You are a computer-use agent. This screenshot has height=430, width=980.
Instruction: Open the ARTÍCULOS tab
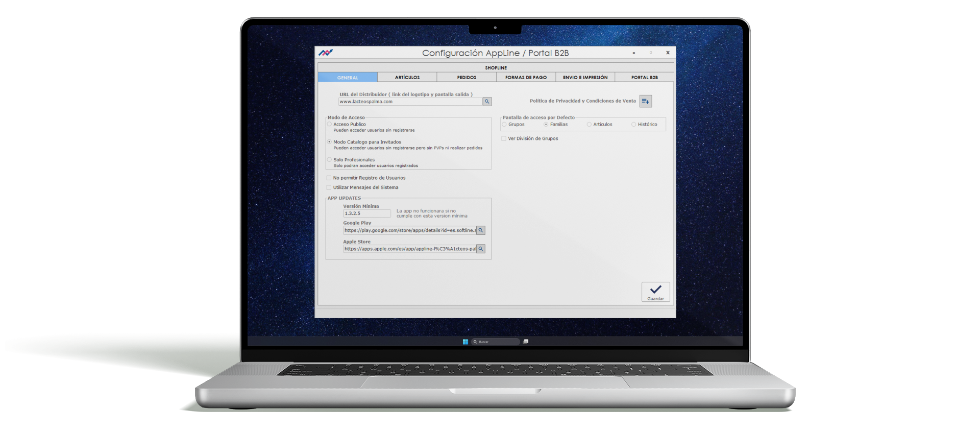[x=407, y=78]
